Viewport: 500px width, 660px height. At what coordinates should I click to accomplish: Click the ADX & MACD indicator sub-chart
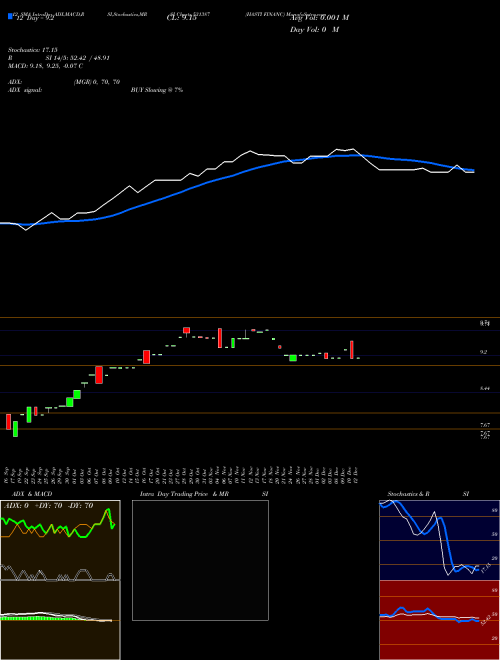click(60, 580)
